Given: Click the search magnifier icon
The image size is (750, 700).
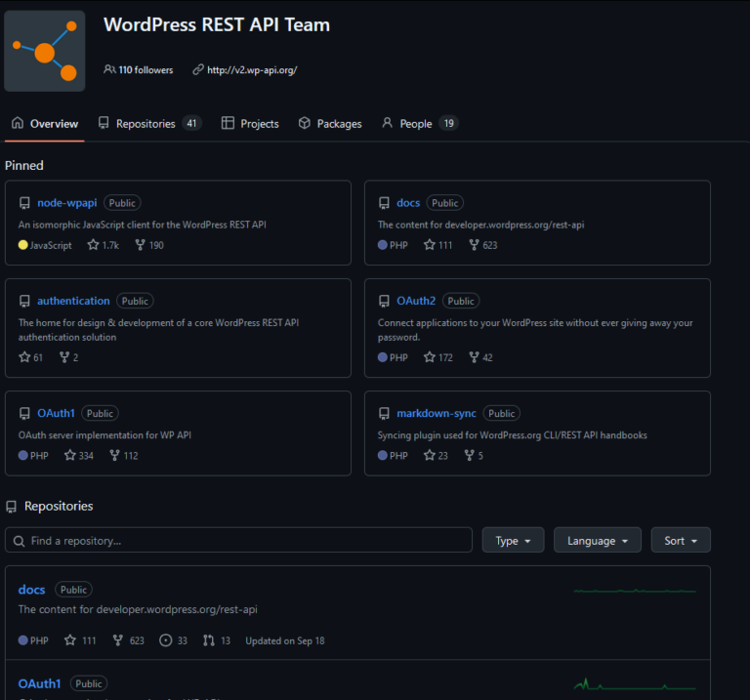Looking at the screenshot, I should click(x=20, y=541).
